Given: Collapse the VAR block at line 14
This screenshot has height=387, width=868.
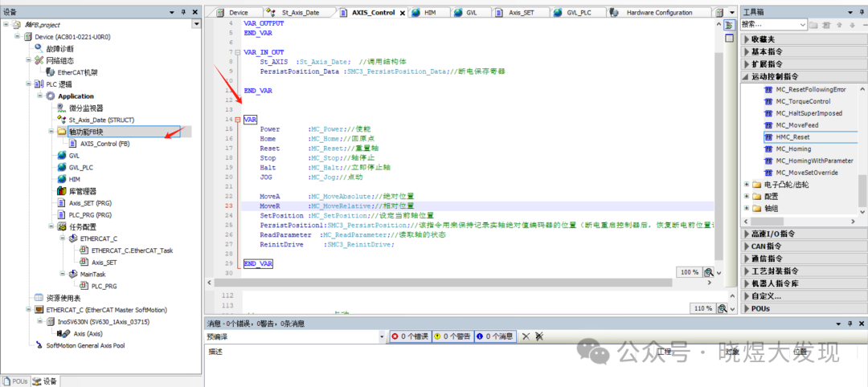Looking at the screenshot, I should [x=237, y=119].
